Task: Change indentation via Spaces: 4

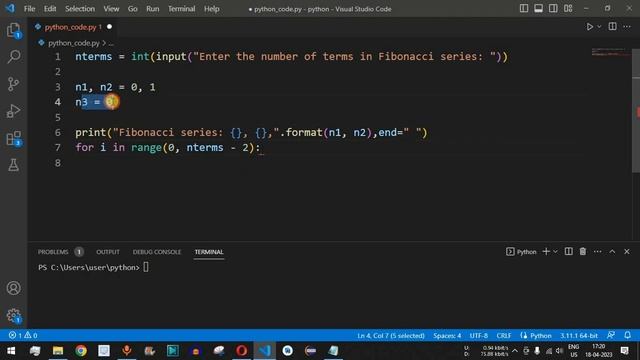Action: coord(447,336)
